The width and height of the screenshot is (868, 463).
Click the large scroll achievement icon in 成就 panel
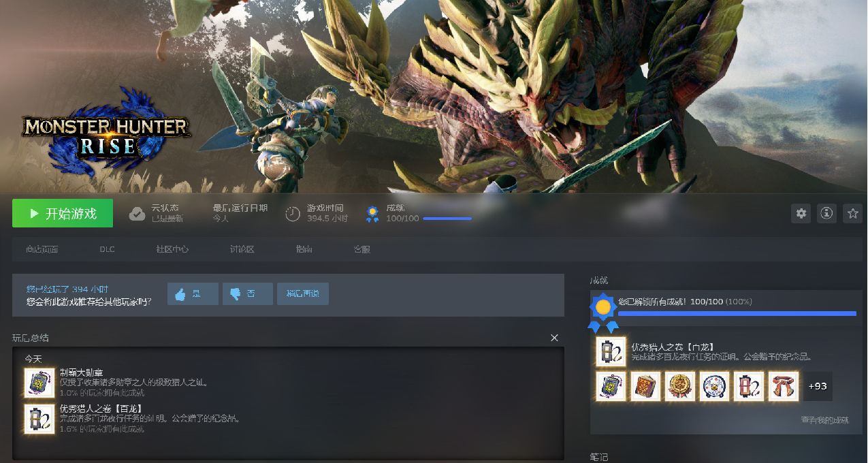click(x=611, y=351)
